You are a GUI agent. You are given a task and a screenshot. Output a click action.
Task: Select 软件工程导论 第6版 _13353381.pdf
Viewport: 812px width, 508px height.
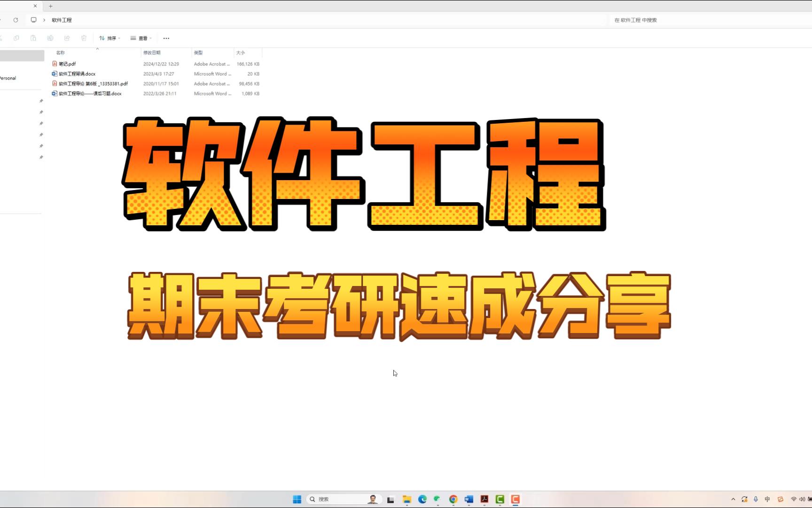click(x=93, y=84)
